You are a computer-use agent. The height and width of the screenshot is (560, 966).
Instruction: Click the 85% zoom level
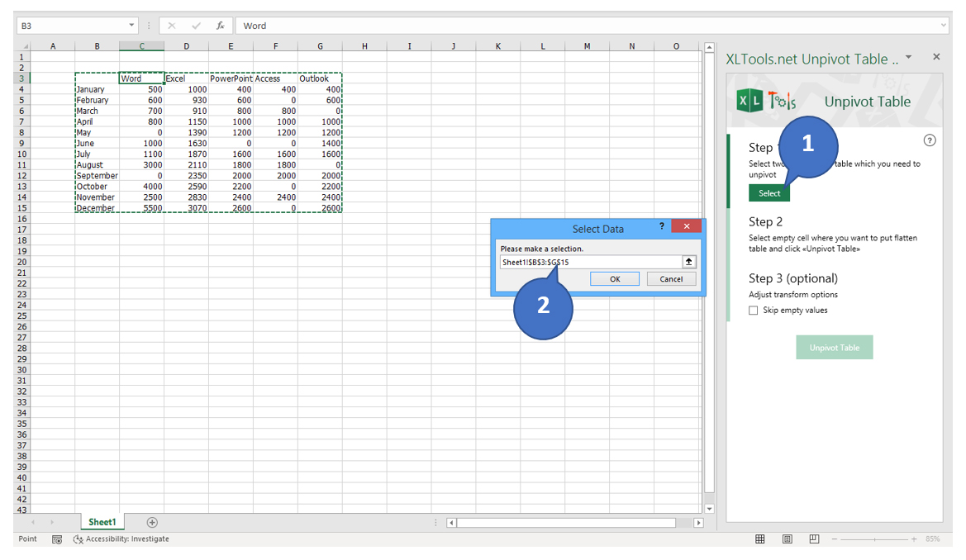tap(933, 539)
